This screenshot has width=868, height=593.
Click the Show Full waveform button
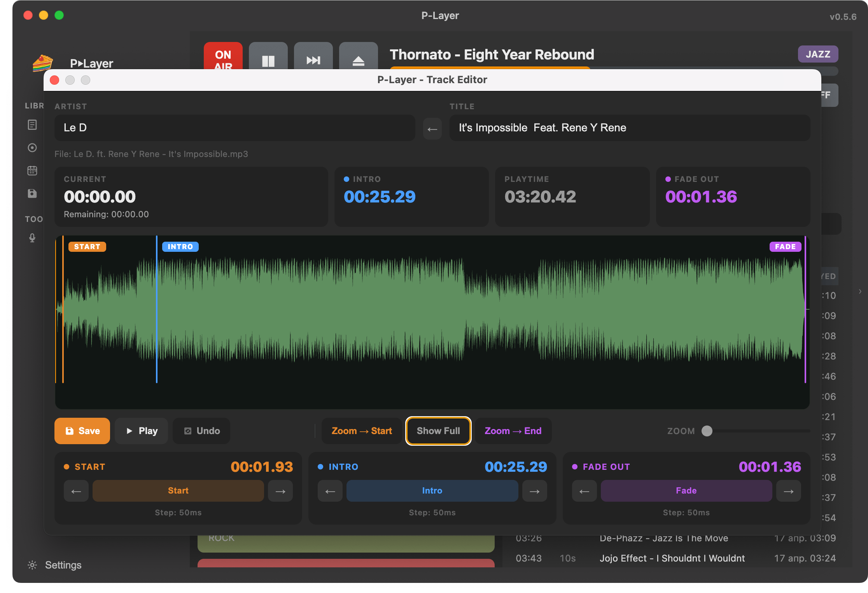(438, 431)
